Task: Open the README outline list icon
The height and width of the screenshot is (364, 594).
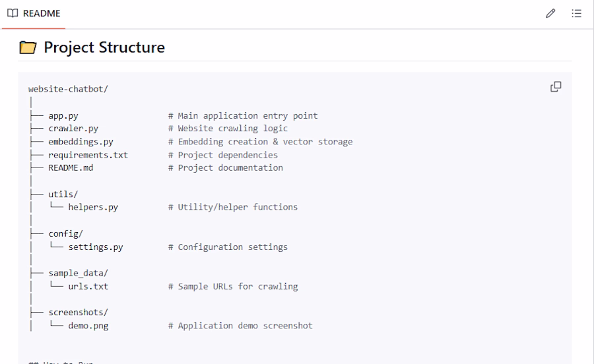Action: (577, 13)
